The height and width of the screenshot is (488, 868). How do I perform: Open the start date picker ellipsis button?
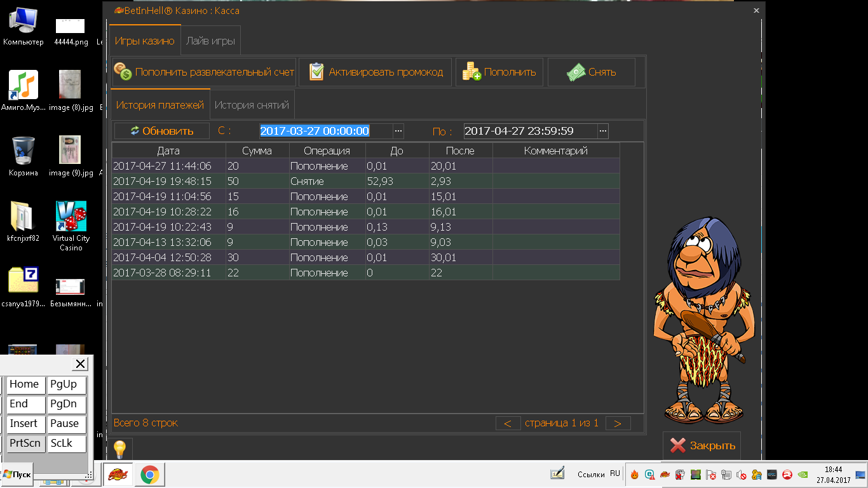[x=398, y=131]
